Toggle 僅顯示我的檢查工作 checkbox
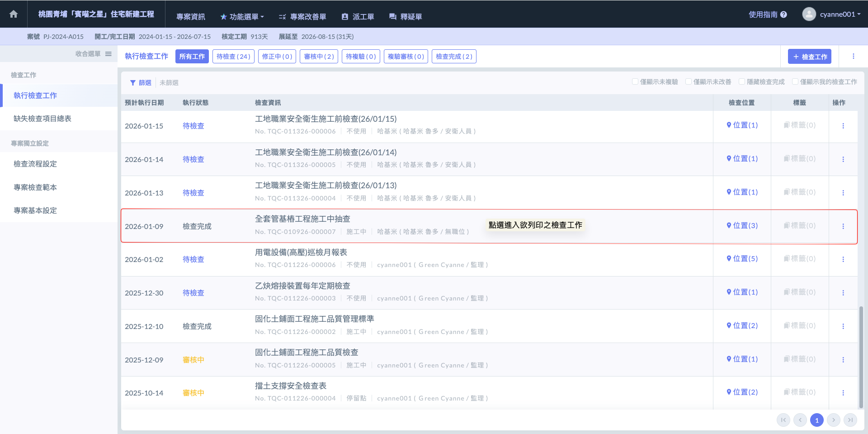 795,82
